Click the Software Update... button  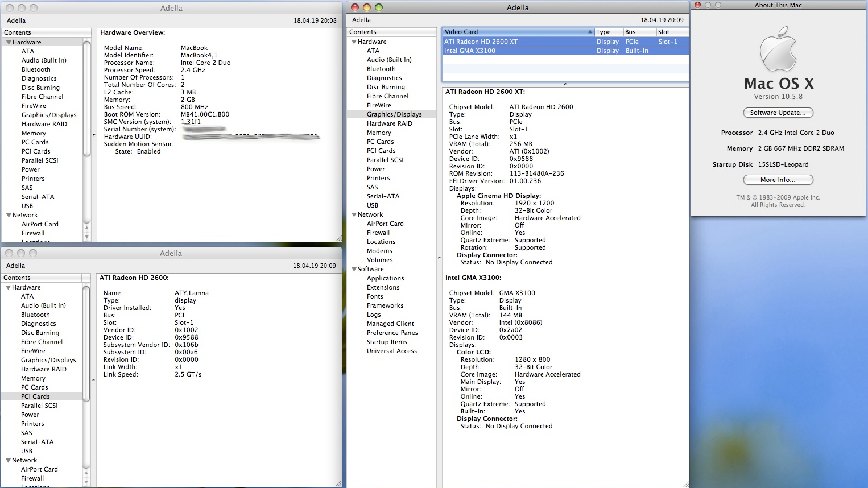pyautogui.click(x=778, y=113)
